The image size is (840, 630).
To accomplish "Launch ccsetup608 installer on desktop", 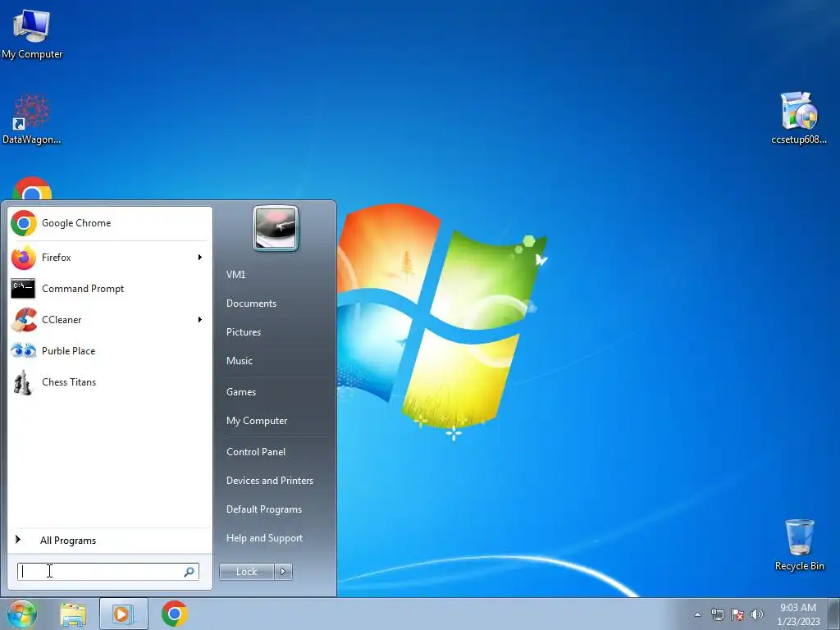I will click(799, 118).
